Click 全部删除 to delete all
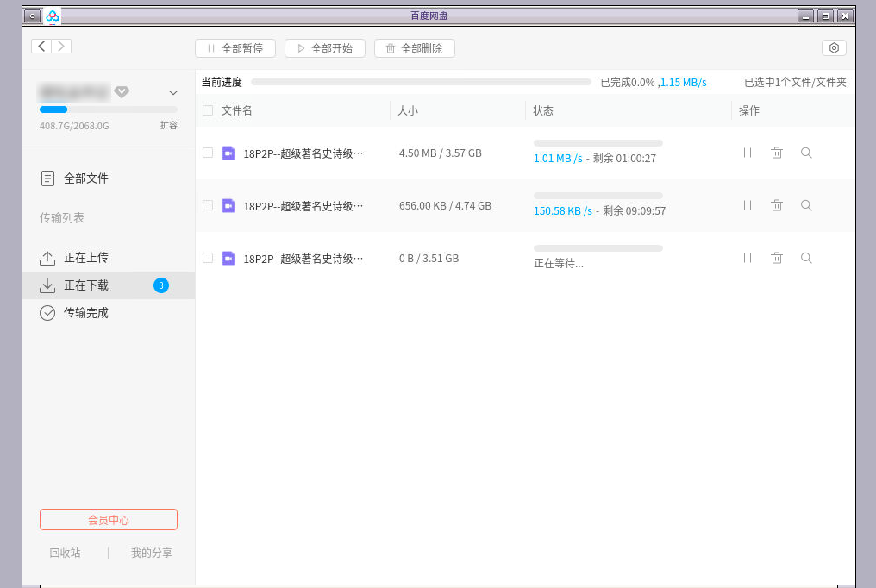The image size is (876, 588). coord(415,48)
